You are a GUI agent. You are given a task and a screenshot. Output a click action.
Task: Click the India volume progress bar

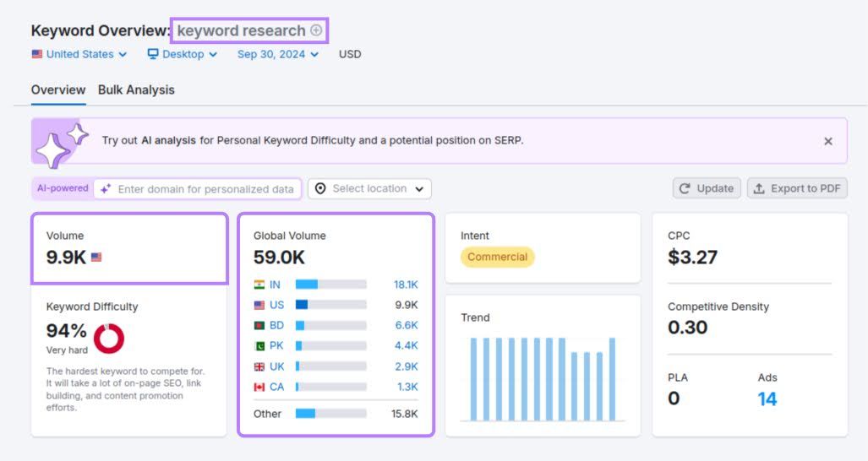click(x=331, y=285)
